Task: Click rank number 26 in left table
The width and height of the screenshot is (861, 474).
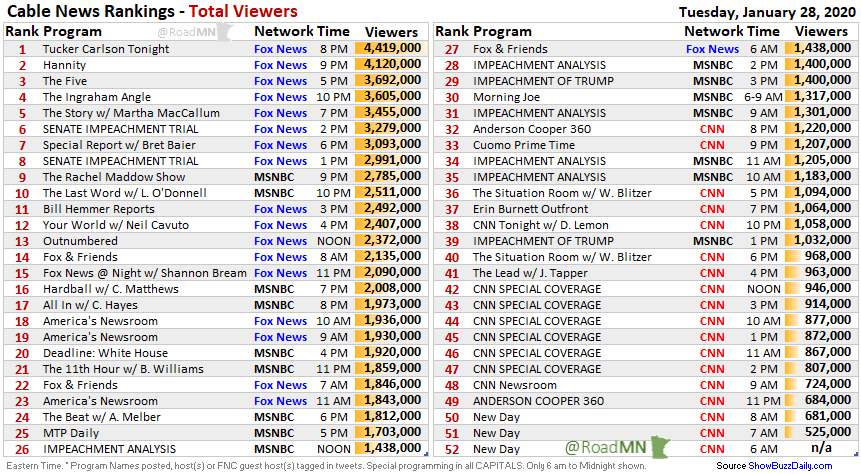Action: (x=22, y=449)
